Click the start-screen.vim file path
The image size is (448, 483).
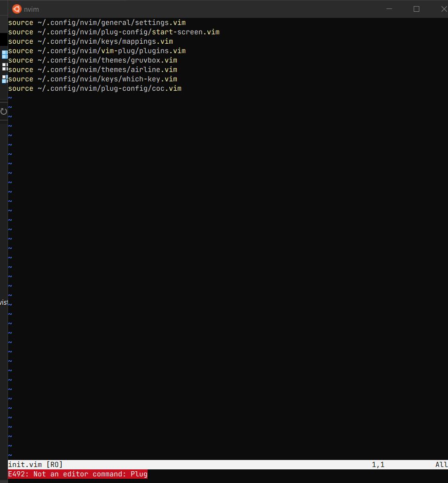coord(113,32)
